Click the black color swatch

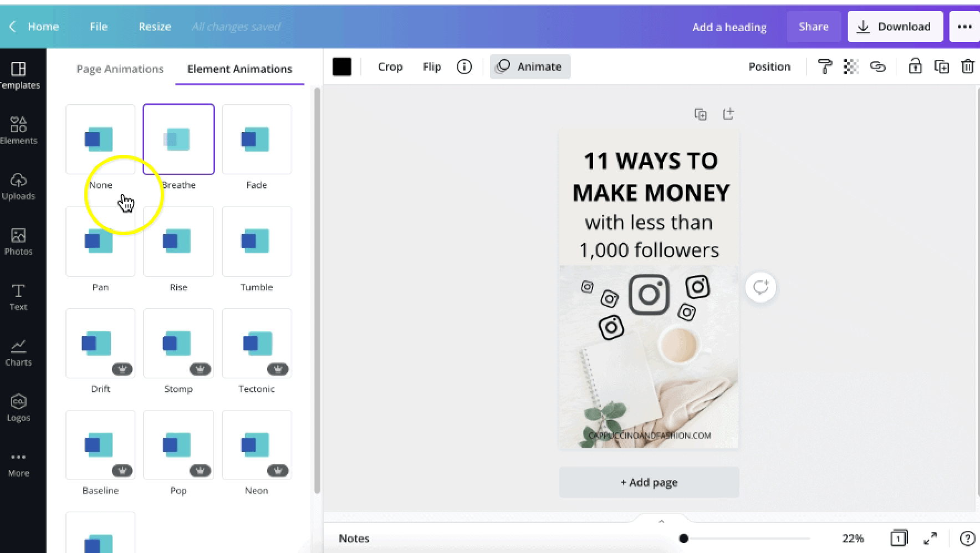342,67
